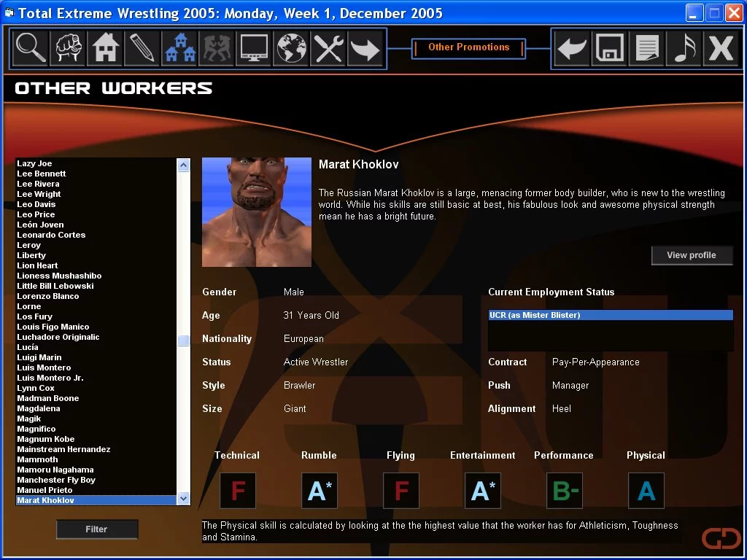
Task: Click the Technical F grade icon
Action: click(238, 491)
